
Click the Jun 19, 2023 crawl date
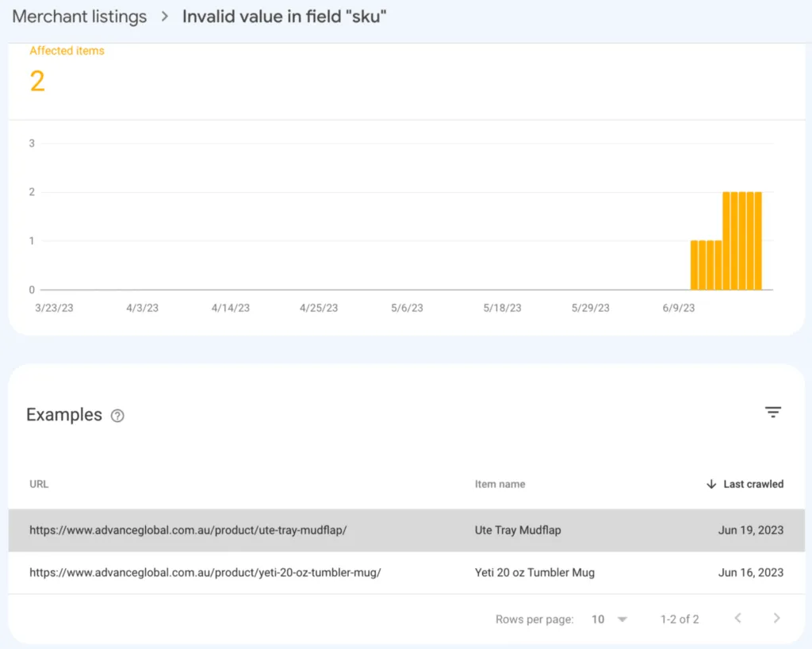tap(750, 530)
